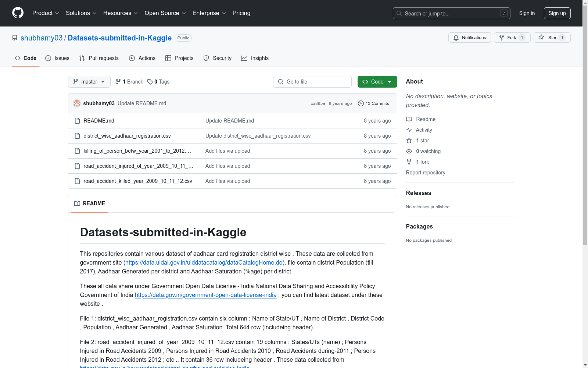The image size is (588, 368).
Task: Click the page vertical scrollbar
Action: (x=585, y=125)
